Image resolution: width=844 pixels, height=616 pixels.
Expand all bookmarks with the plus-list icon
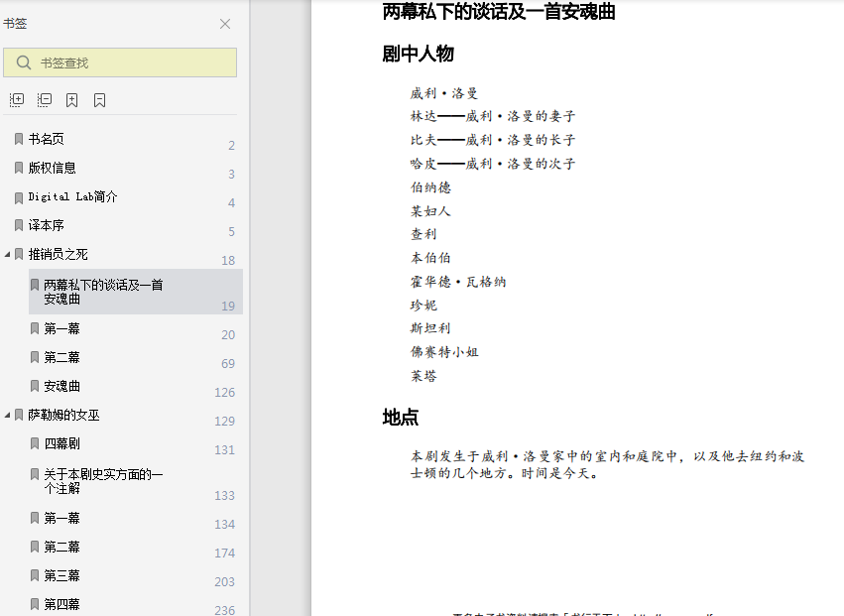(x=17, y=99)
